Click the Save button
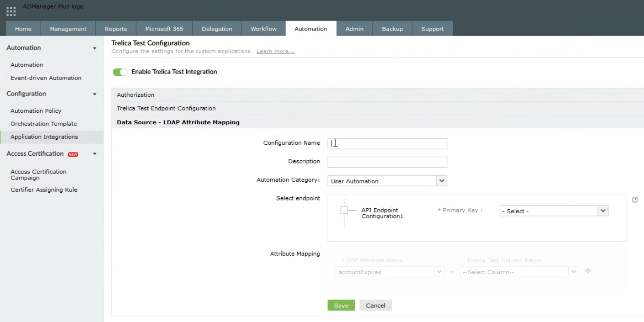644x322 pixels. (341, 306)
